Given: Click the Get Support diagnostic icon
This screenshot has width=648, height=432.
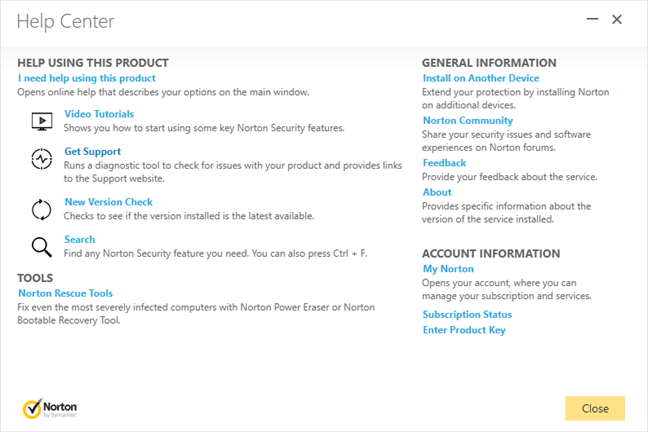Looking at the screenshot, I should point(42,159).
